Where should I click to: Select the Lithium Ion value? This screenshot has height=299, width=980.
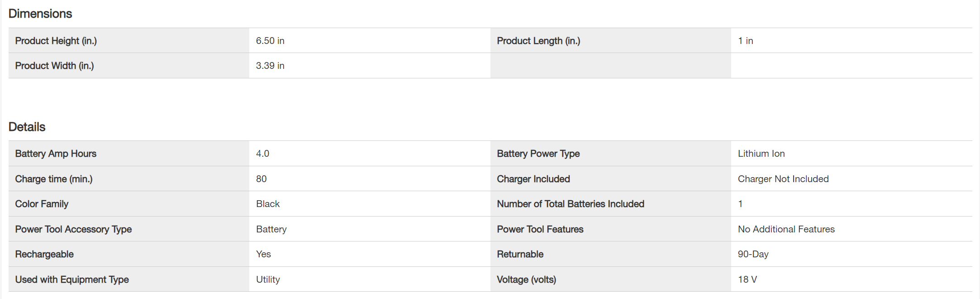pyautogui.click(x=761, y=154)
